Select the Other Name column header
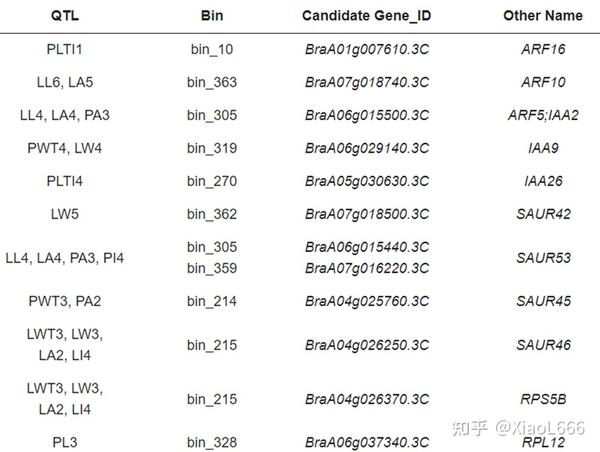Screen dimensions: 600x452 pos(543,16)
